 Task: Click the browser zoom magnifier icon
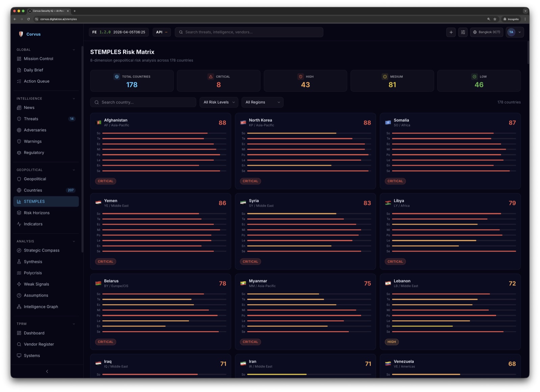[x=488, y=19]
